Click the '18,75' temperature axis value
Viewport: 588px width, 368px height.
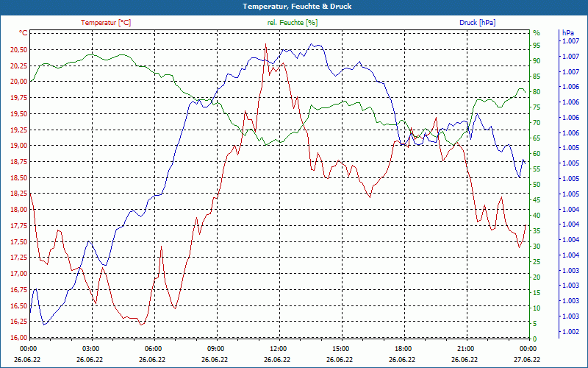18,162
